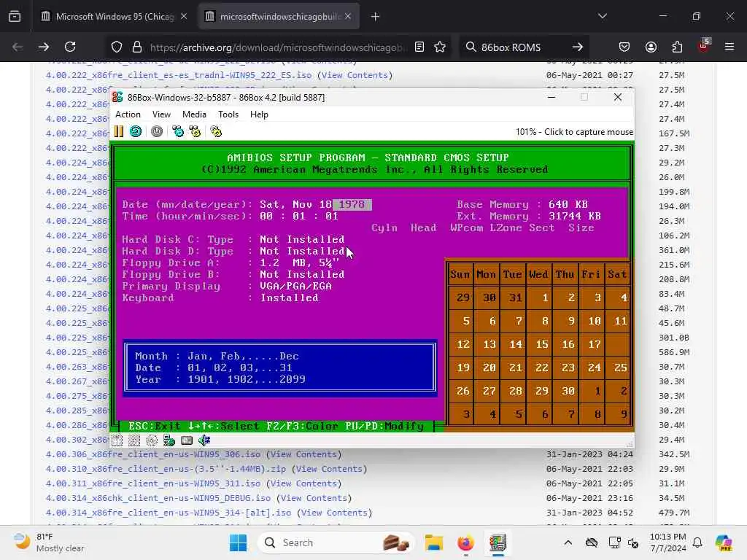Open the Pocket save icon
This screenshot has width=747, height=560.
click(x=624, y=47)
